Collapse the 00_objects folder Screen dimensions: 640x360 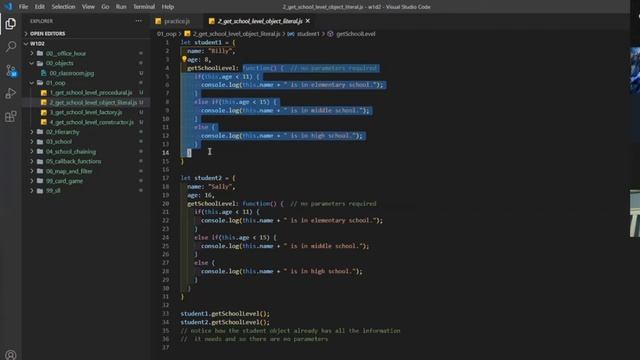(86, 63)
